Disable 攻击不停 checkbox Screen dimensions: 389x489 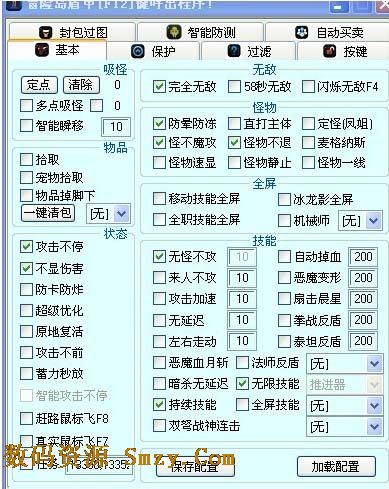click(x=26, y=247)
